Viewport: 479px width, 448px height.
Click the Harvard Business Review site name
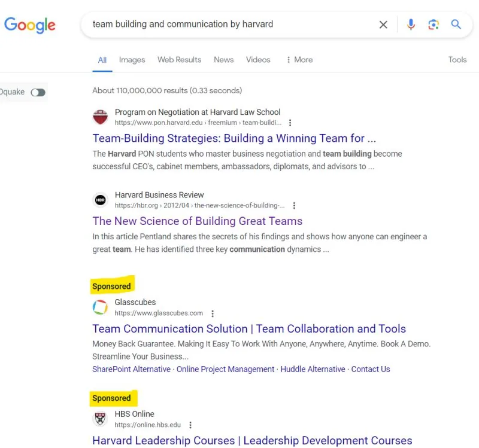click(x=159, y=195)
